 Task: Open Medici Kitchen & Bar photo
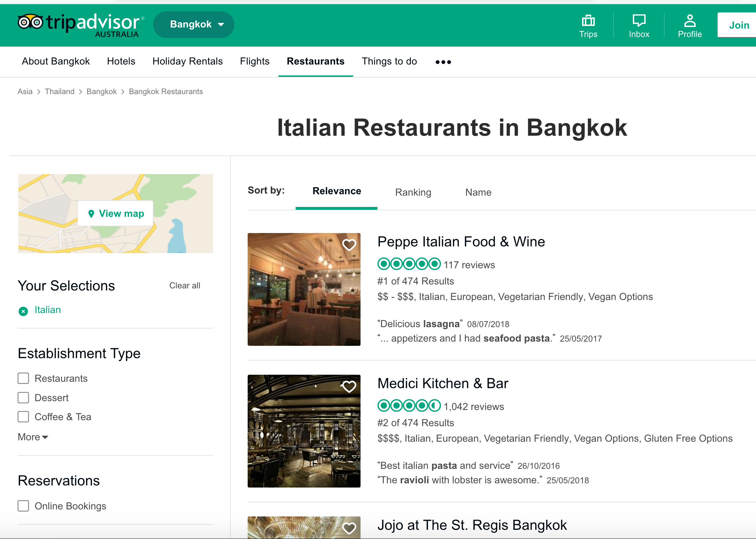pyautogui.click(x=304, y=431)
